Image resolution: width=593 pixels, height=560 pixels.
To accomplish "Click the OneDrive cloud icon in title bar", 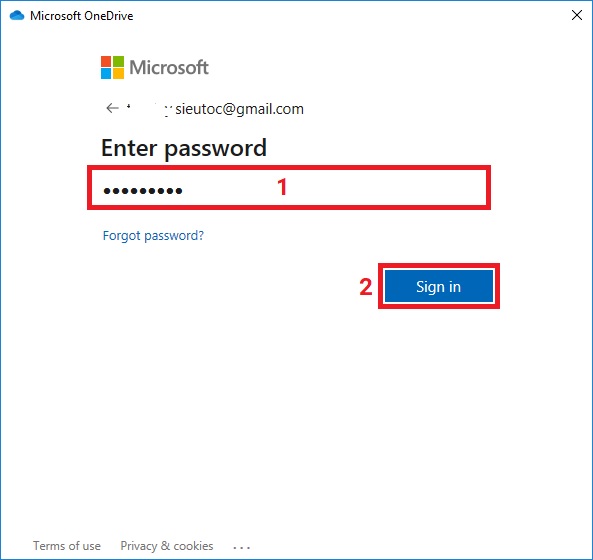I will point(17,16).
